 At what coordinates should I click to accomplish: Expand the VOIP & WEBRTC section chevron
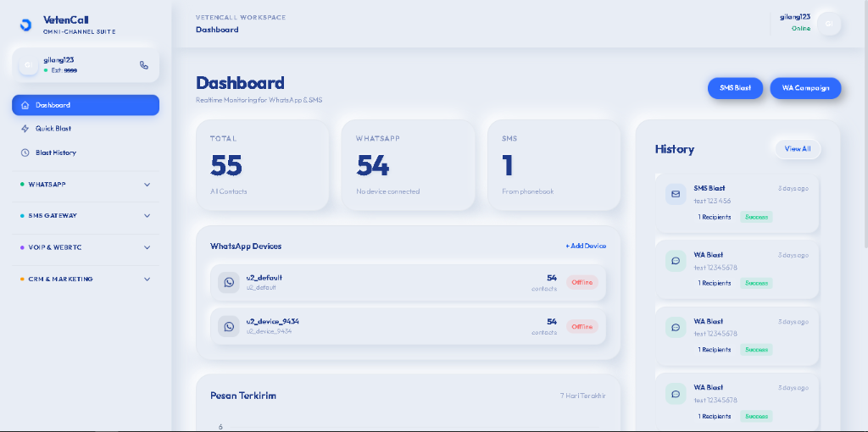[x=147, y=248]
